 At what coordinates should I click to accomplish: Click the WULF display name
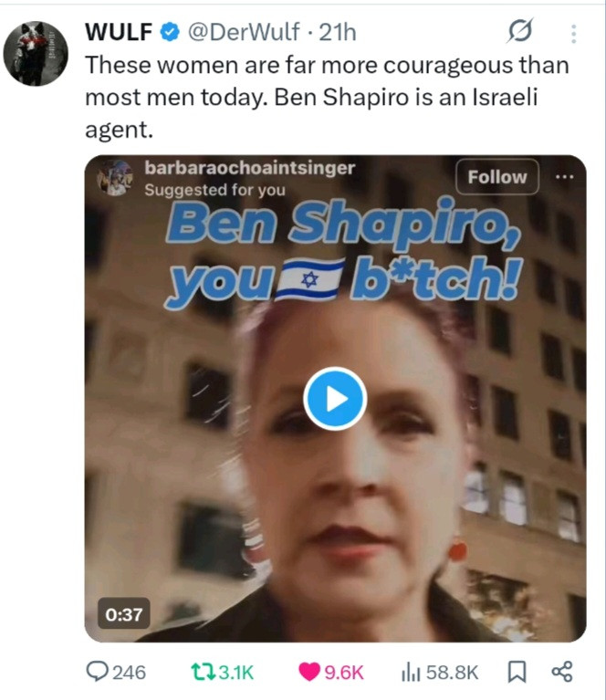click(119, 32)
